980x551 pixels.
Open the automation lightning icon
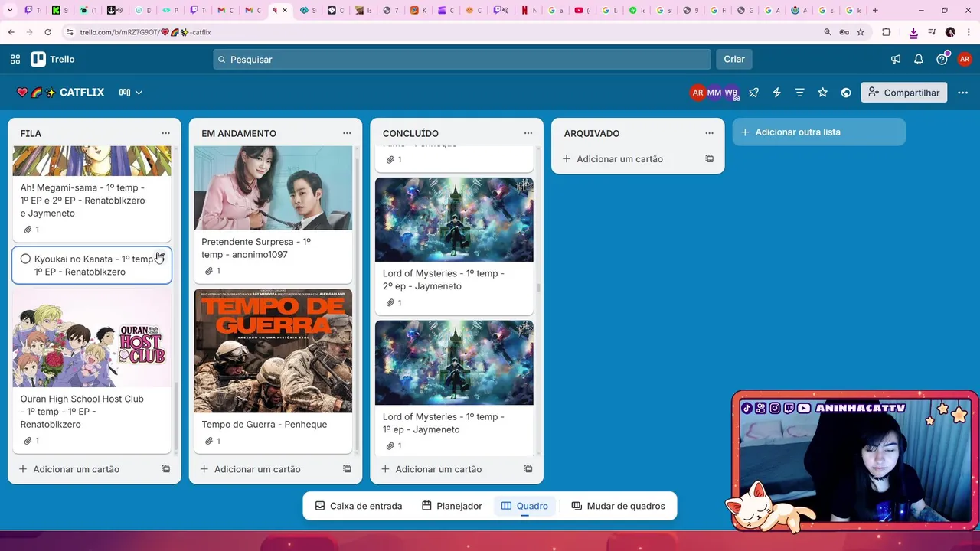tap(777, 93)
